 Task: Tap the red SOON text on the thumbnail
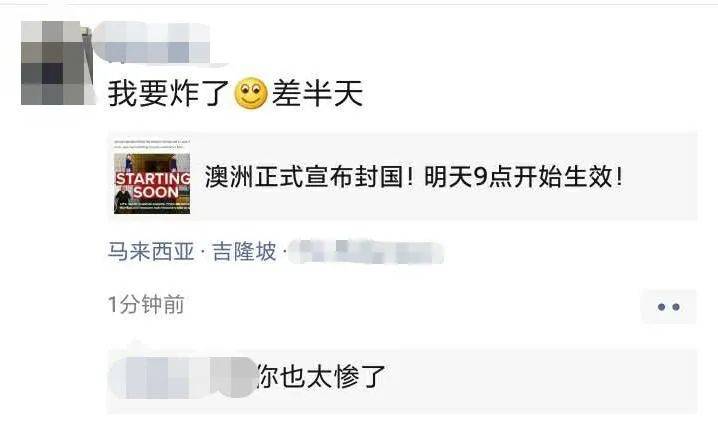pyautogui.click(x=155, y=191)
